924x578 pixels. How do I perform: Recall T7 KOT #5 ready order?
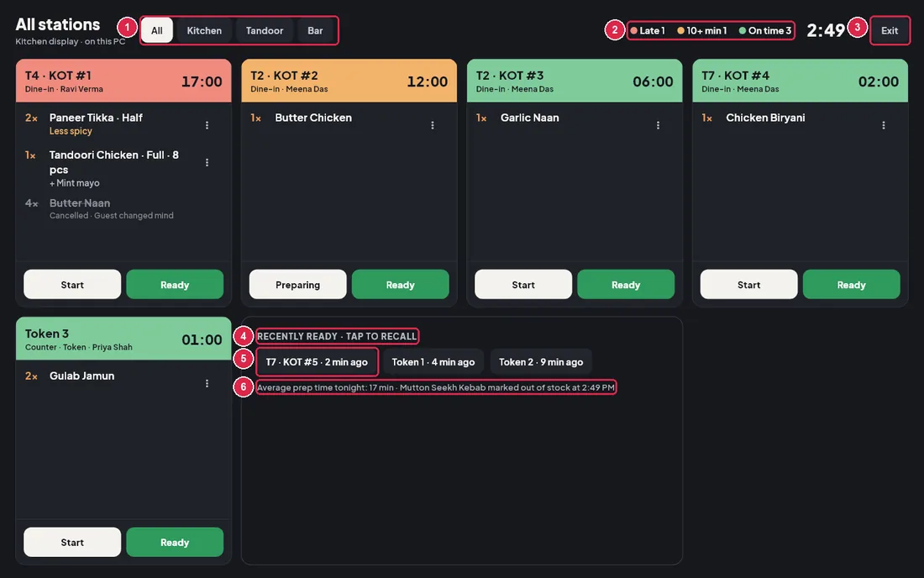tap(317, 362)
